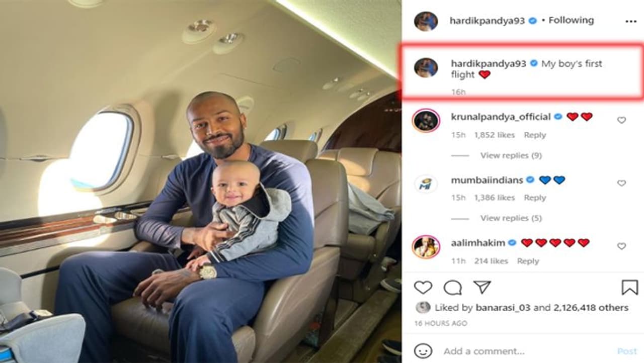Open the aalimhakim profile avatar
Viewport: 644px width, 363px height.
point(426,247)
